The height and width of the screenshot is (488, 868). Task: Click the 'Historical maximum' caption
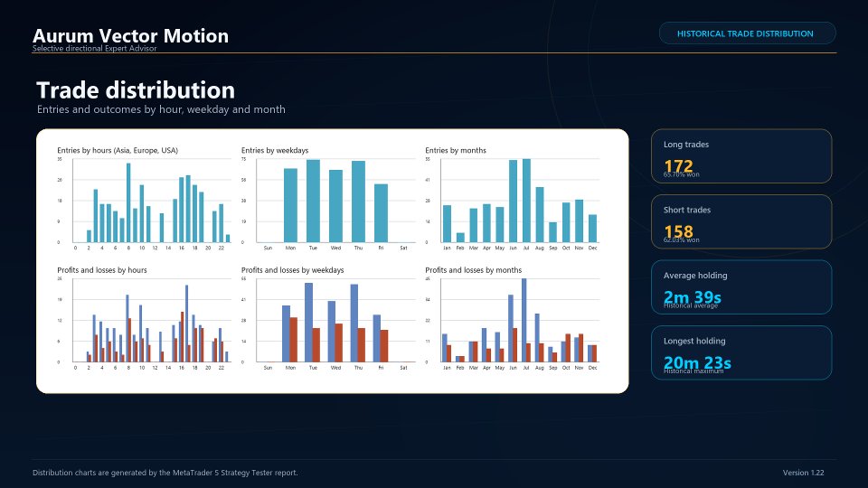point(693,371)
